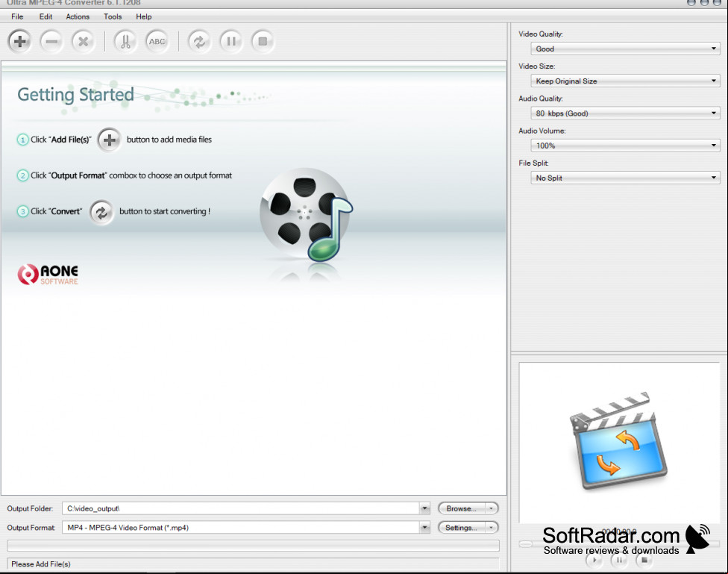Image resolution: width=728 pixels, height=574 pixels.
Task: Open the Help menu
Action: [143, 16]
